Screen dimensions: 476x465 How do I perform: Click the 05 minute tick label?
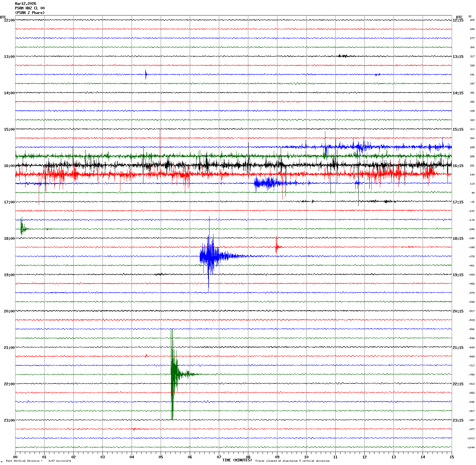pyautogui.click(x=161, y=457)
